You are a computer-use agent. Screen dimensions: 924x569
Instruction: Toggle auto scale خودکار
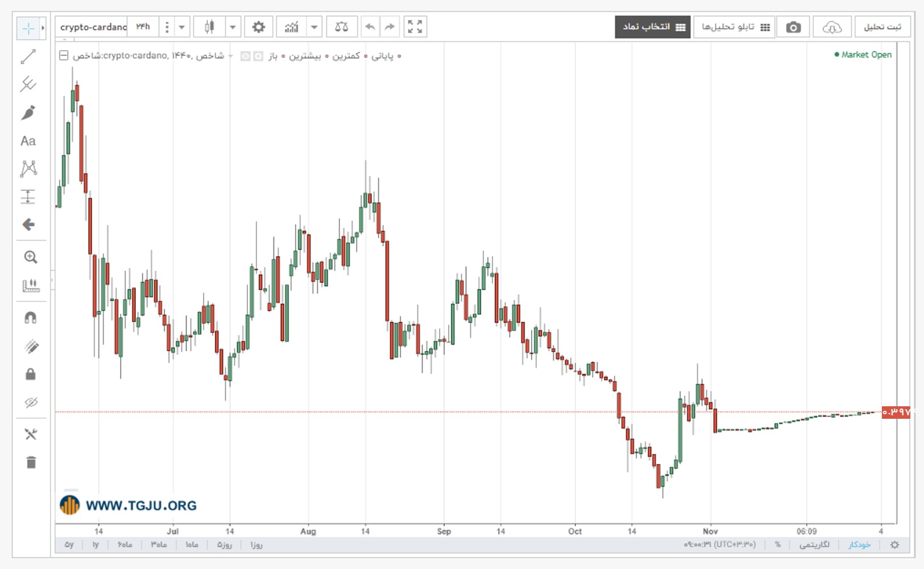(x=859, y=545)
